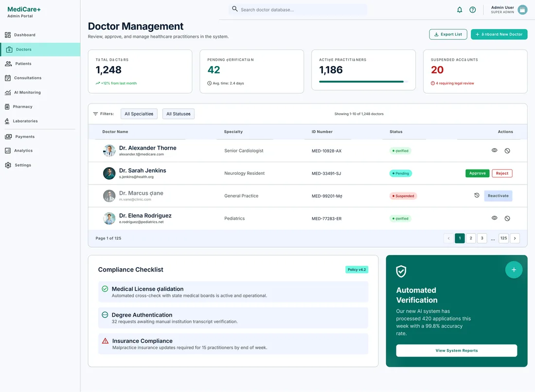Block Dr. Elena Rodriguez with ban icon
Viewport: 535px width, 392px height.
(507, 219)
